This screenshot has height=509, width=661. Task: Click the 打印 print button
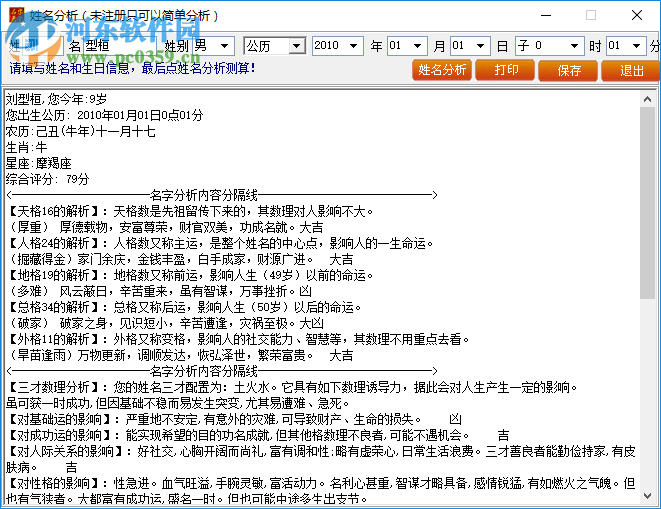click(x=505, y=70)
